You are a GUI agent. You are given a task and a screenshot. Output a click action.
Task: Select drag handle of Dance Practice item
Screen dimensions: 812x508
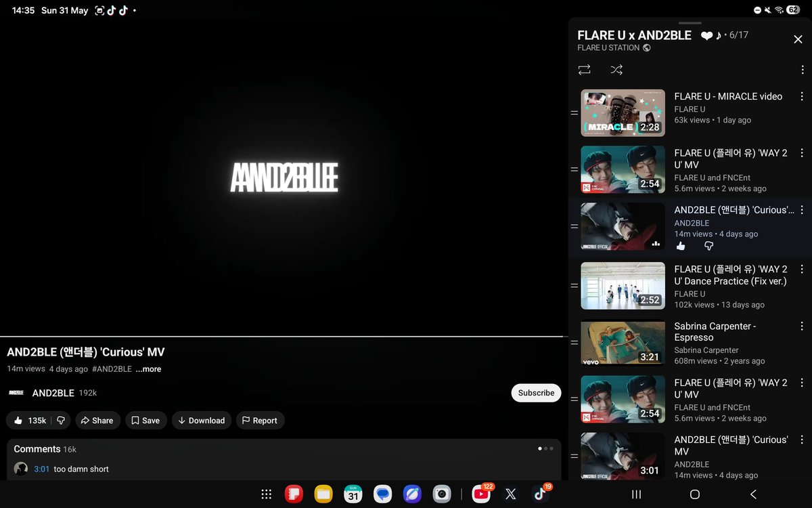point(574,286)
